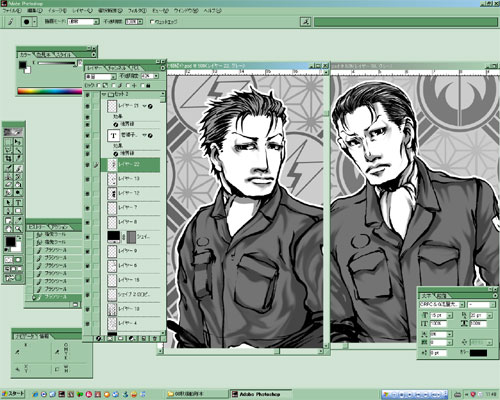The width and height of the screenshot is (500, 400).
Task: Toggle visibility eye of セット 2 layer set
Action: (87, 95)
